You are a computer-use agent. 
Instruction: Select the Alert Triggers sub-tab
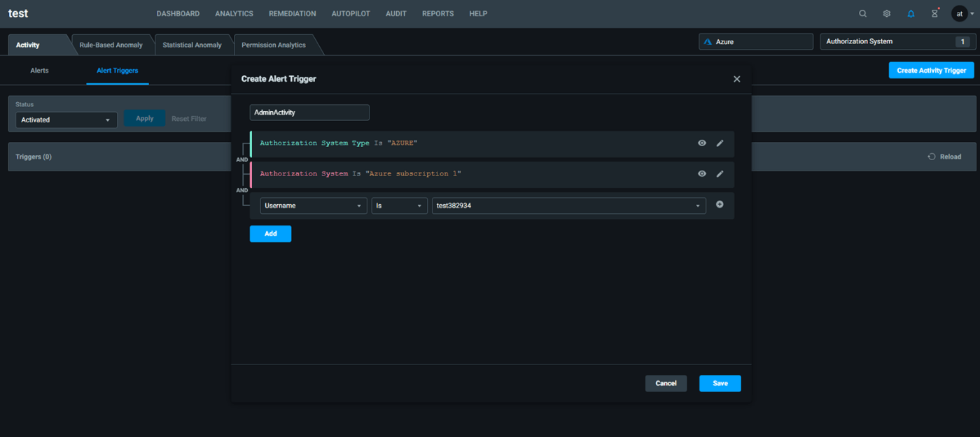click(x=118, y=71)
